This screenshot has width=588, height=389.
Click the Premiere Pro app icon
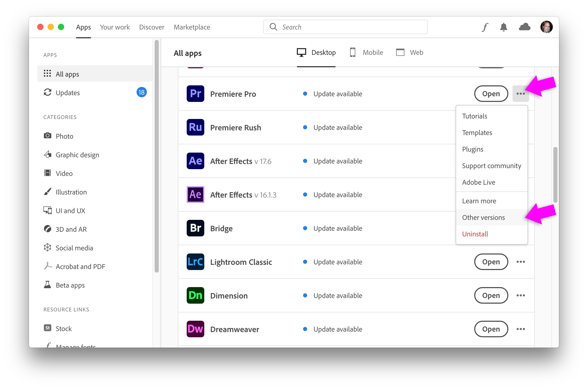coord(195,94)
